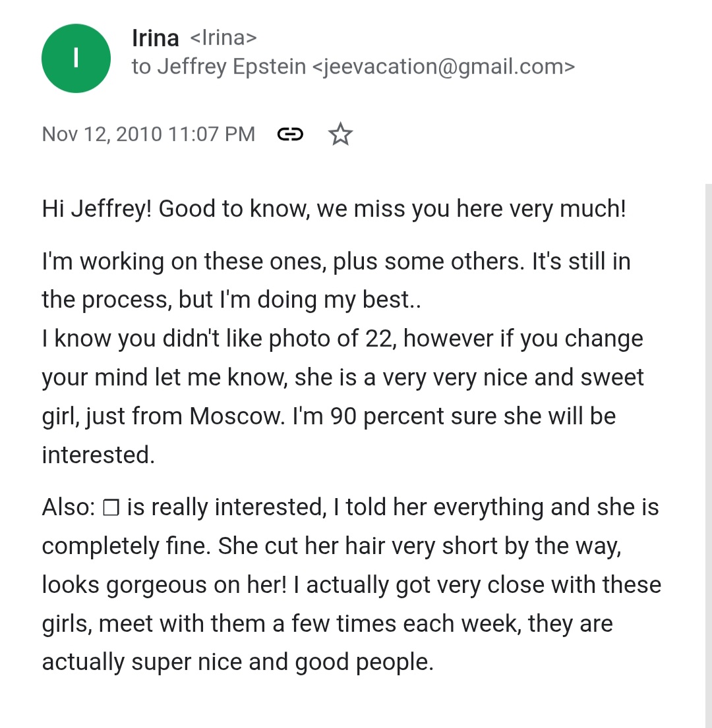Screen dimensions: 712x728
Task: Click the word "Moscow" in the message body
Action: [x=237, y=416]
